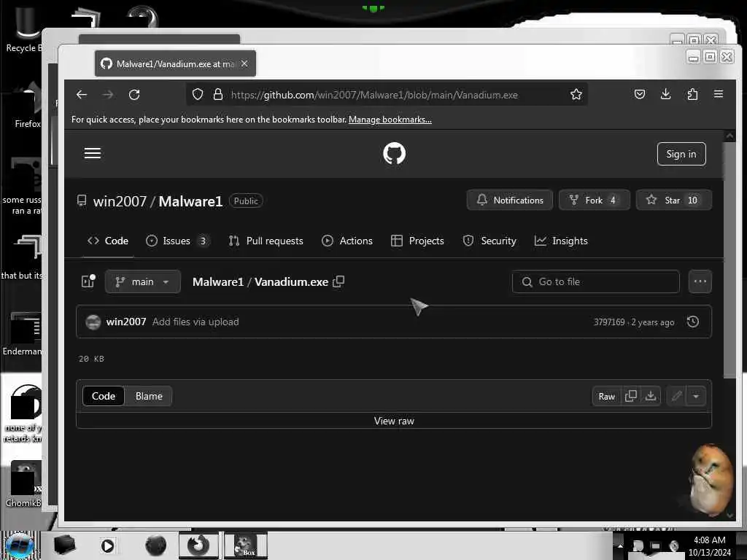
Task: Reload the page with the refresh icon
Action: (134, 95)
